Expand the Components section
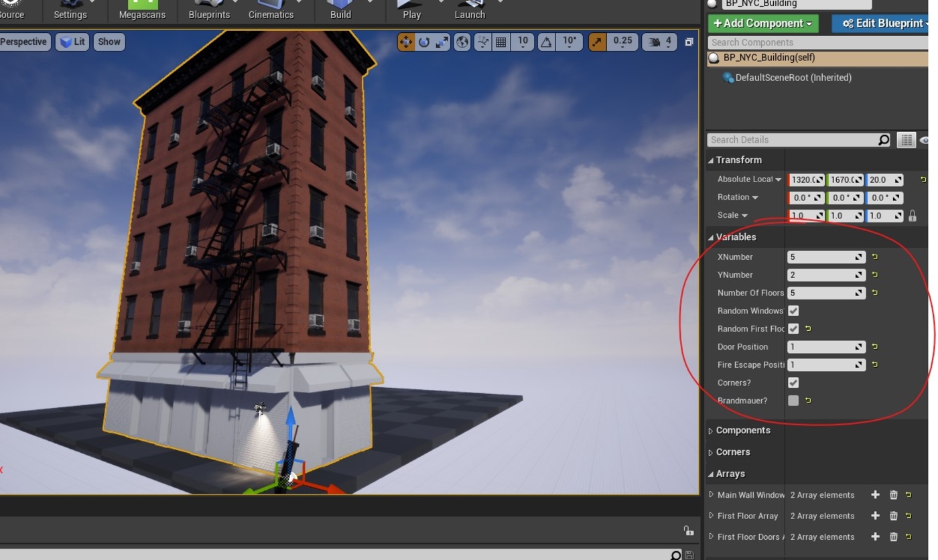 (x=743, y=431)
